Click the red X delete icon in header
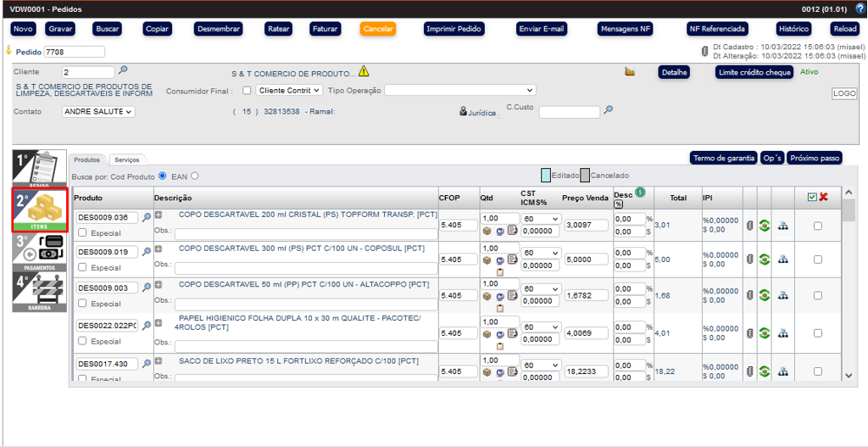 pos(823,197)
